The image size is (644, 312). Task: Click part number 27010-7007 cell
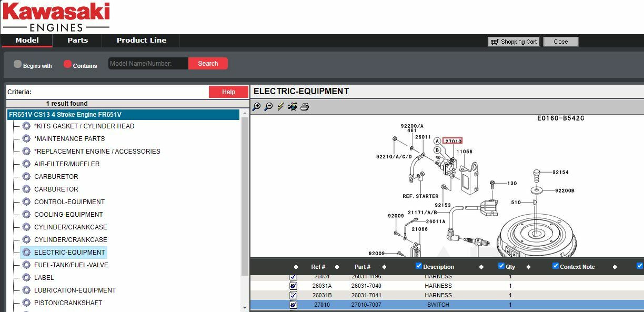(x=366, y=305)
